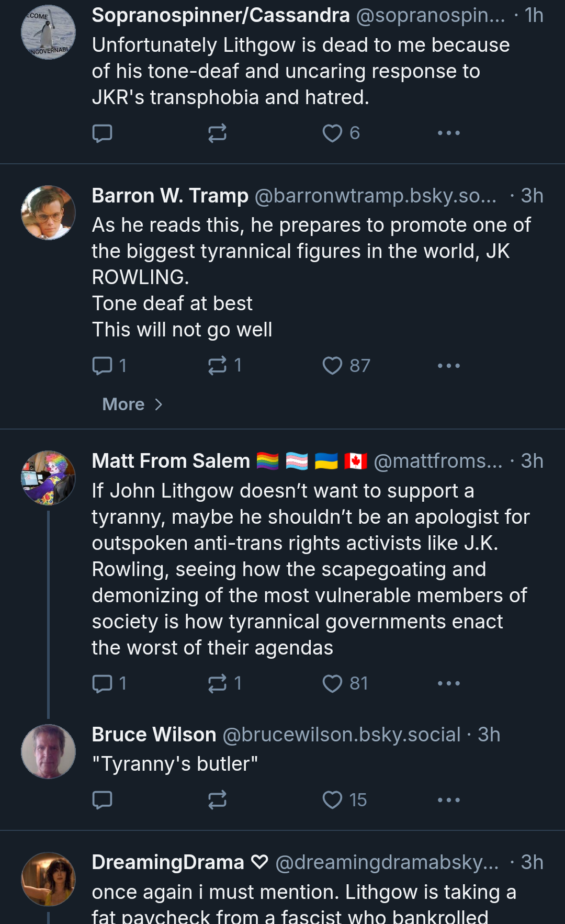565x924 pixels.
Task: Reply to Sopranospinner/Cassandra's post
Action: [102, 133]
